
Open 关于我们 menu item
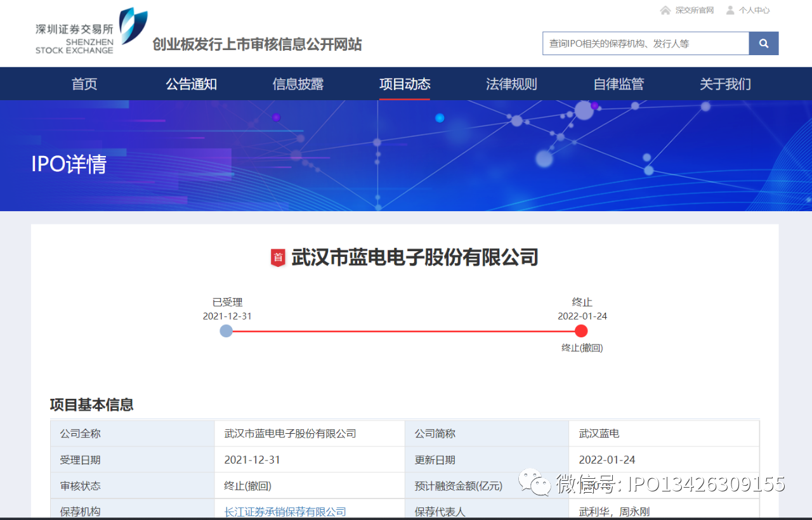(725, 84)
